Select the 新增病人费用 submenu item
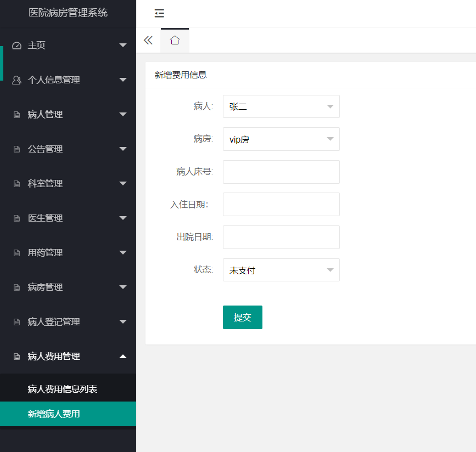Viewport: 476px width, 452px height. pyautogui.click(x=68, y=414)
